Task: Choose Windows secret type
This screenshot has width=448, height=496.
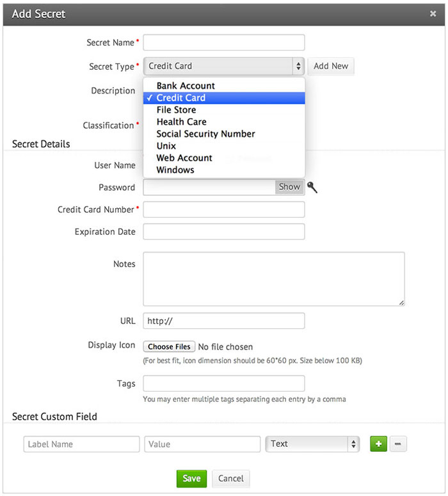Action: (x=175, y=170)
